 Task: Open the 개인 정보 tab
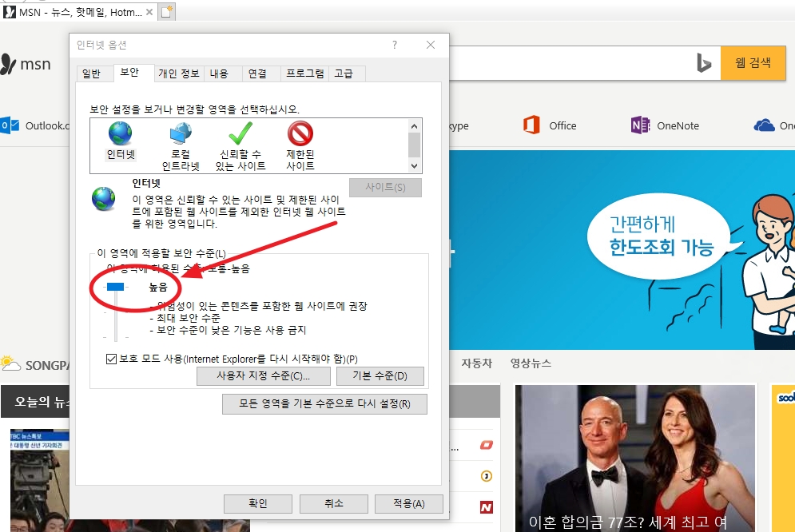click(x=179, y=73)
